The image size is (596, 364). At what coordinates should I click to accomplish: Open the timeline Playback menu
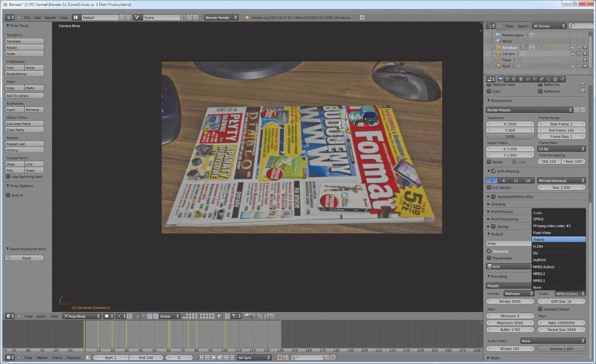74,357
